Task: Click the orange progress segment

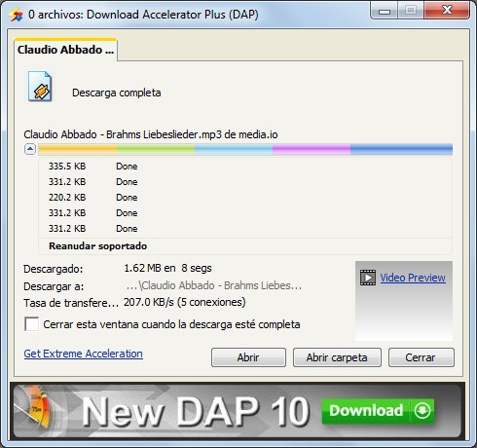Action: pos(78,149)
